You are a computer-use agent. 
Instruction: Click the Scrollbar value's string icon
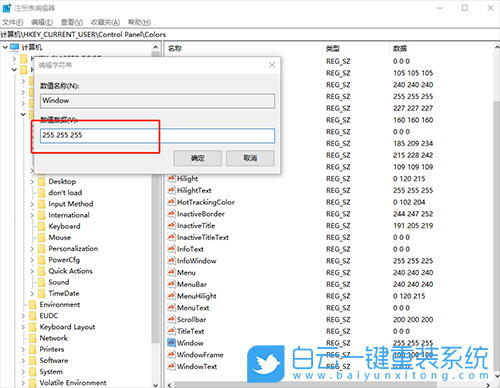click(x=171, y=319)
